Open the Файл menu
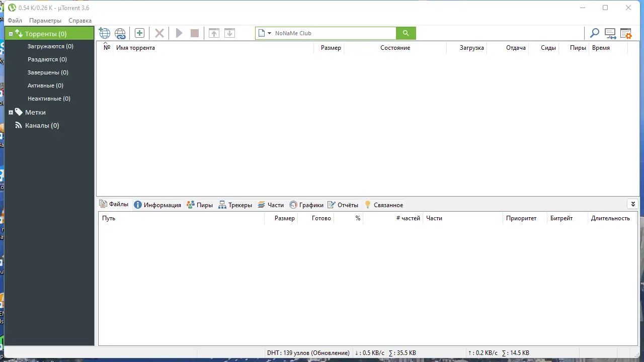 (15, 20)
